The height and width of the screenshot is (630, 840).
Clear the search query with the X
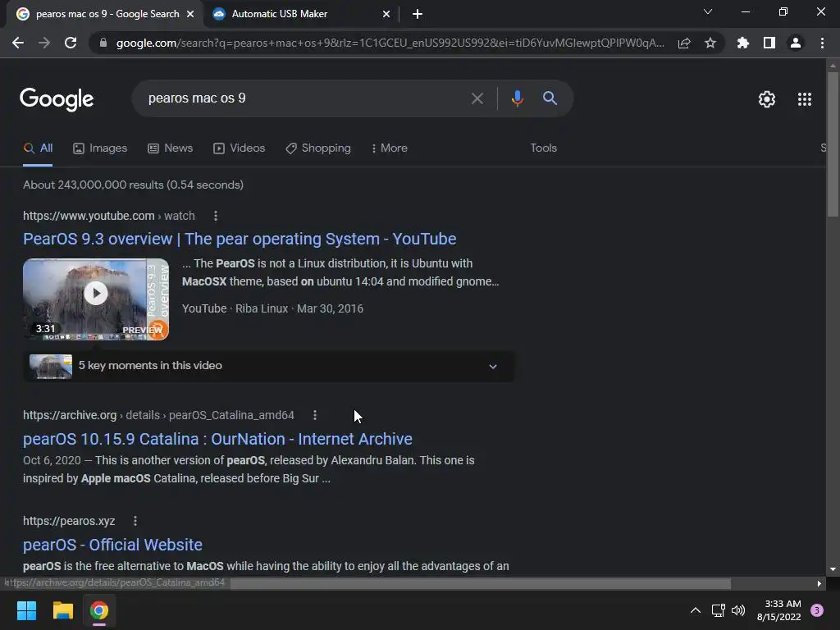[477, 98]
